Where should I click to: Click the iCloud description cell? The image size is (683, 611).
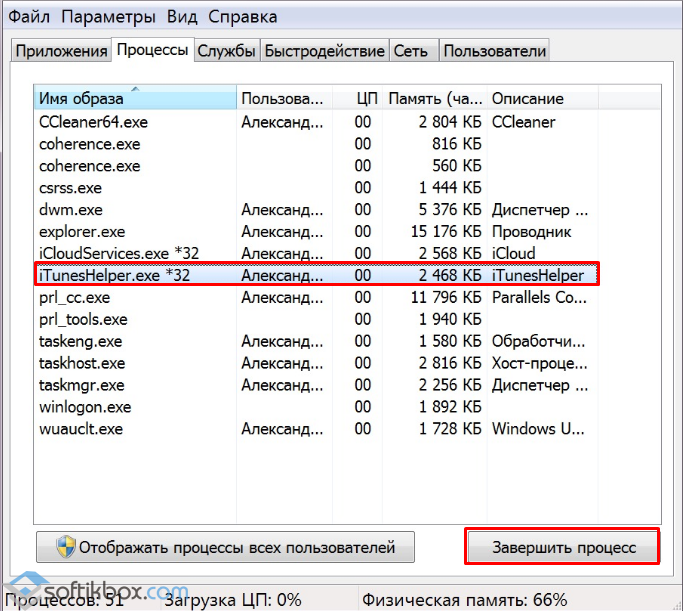pyautogui.click(x=514, y=253)
